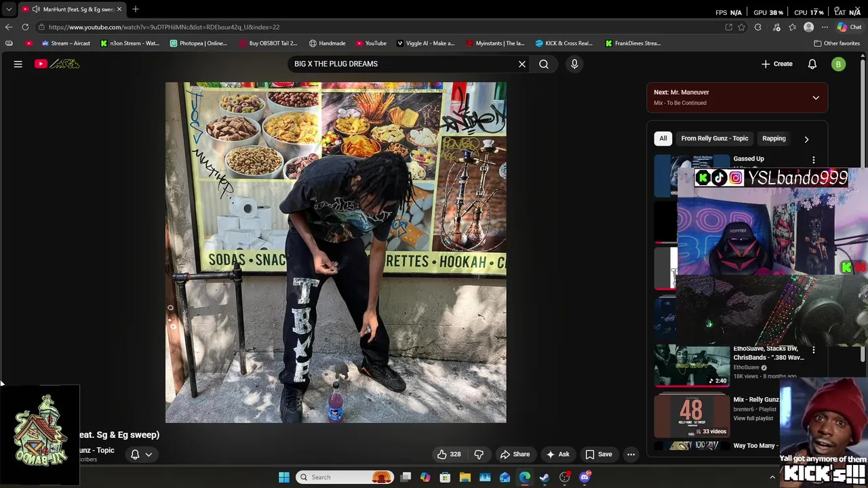Click View full playlist link
The height and width of the screenshot is (488, 868).
coord(753,418)
